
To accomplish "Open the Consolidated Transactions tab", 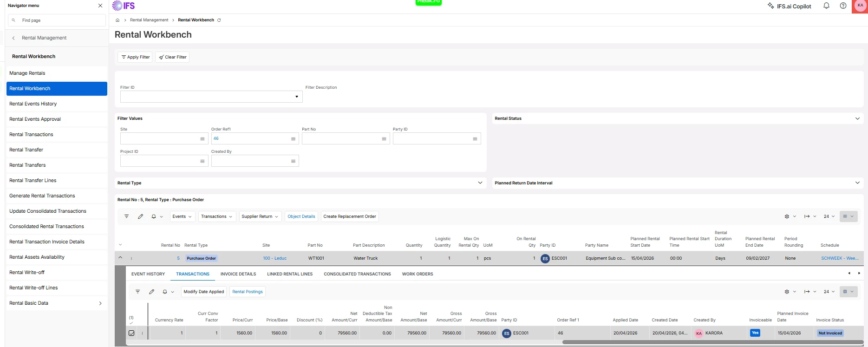I will (x=358, y=274).
